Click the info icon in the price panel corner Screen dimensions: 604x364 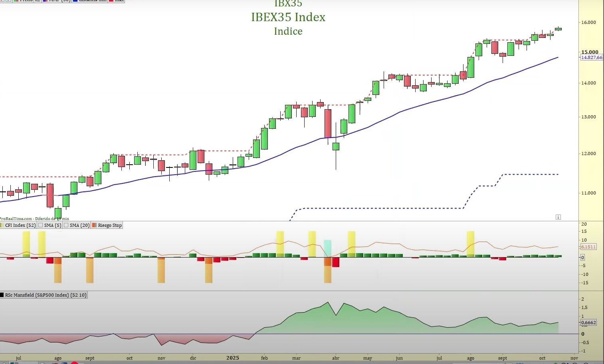point(558,217)
